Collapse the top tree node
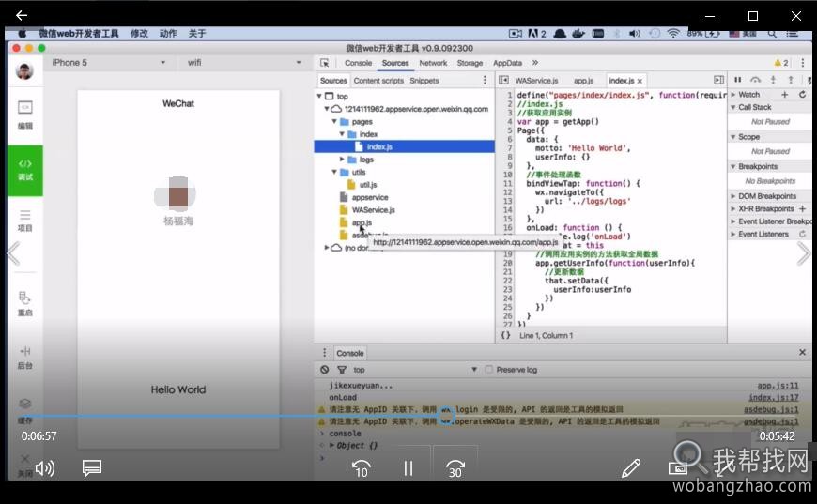The width and height of the screenshot is (817, 504). 319,97
